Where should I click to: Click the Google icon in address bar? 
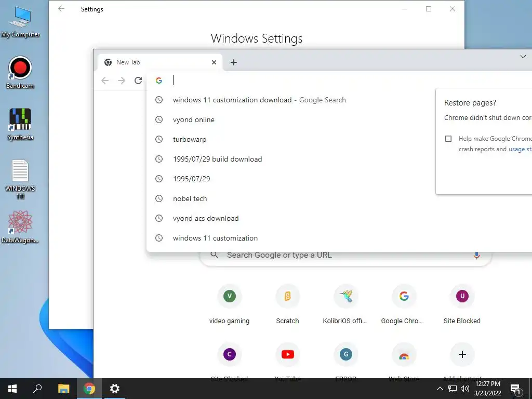tap(159, 81)
